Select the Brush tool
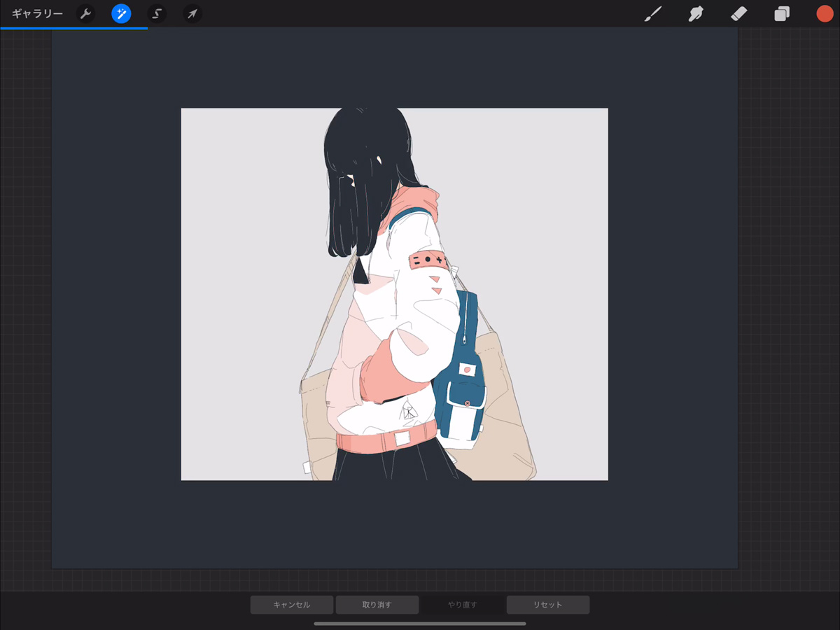The image size is (840, 630). tap(652, 14)
